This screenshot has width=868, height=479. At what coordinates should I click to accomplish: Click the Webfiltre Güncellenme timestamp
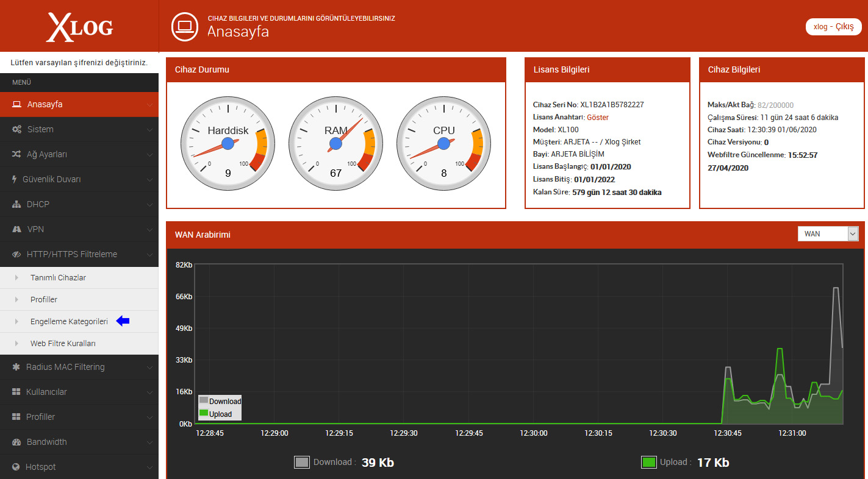pyautogui.click(x=762, y=161)
